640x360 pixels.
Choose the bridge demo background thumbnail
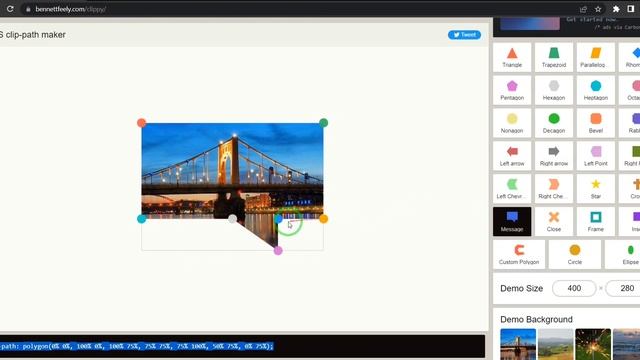click(x=518, y=344)
